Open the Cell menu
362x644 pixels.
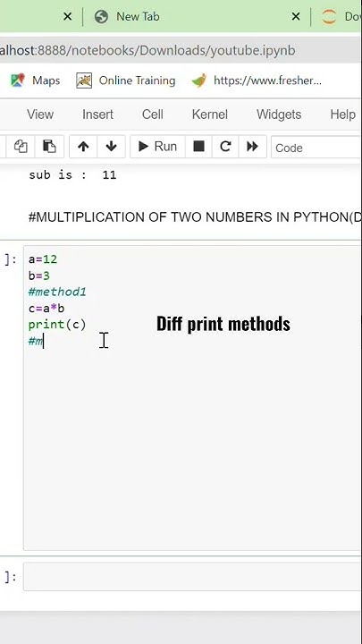tap(152, 114)
